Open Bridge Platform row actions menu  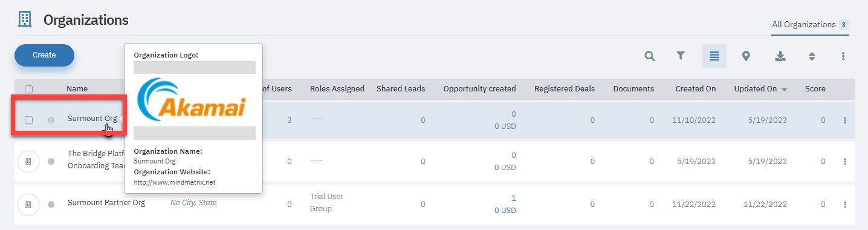[x=845, y=161]
